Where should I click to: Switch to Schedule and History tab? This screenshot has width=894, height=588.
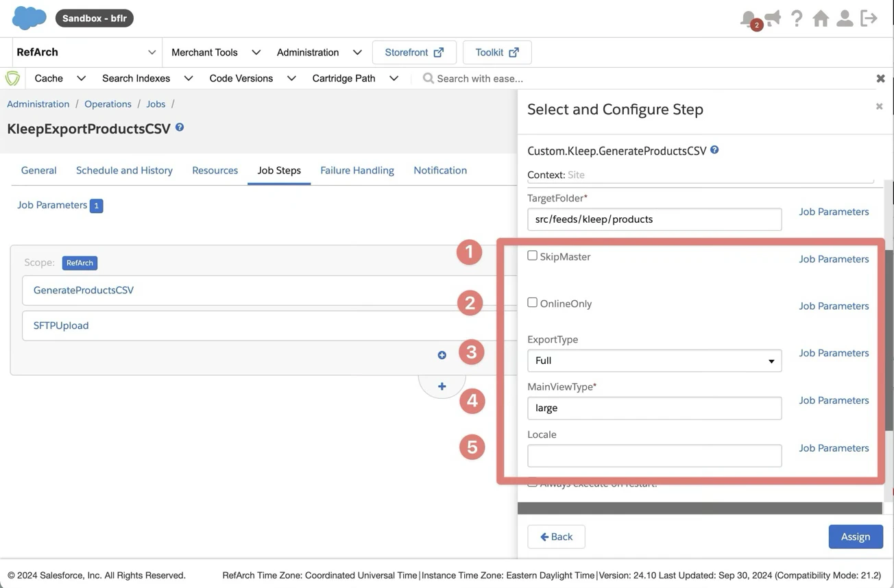[x=124, y=170]
